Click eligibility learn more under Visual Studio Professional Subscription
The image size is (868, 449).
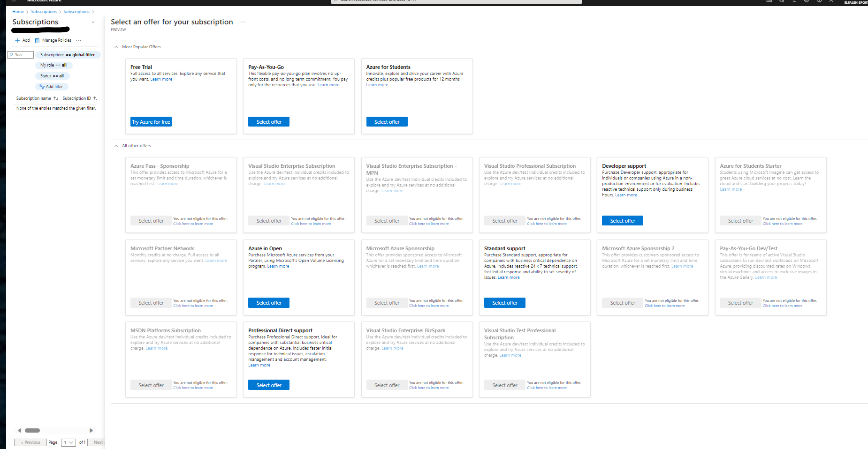point(547,224)
